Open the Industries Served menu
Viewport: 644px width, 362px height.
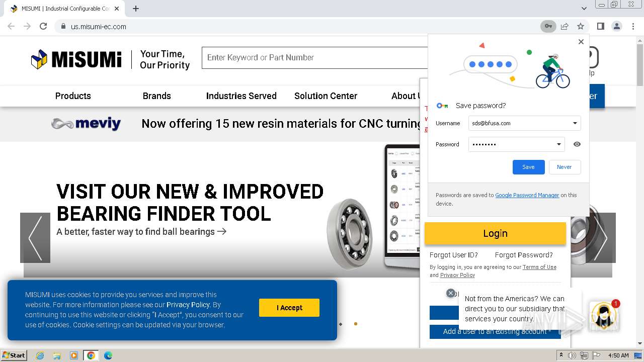click(242, 96)
